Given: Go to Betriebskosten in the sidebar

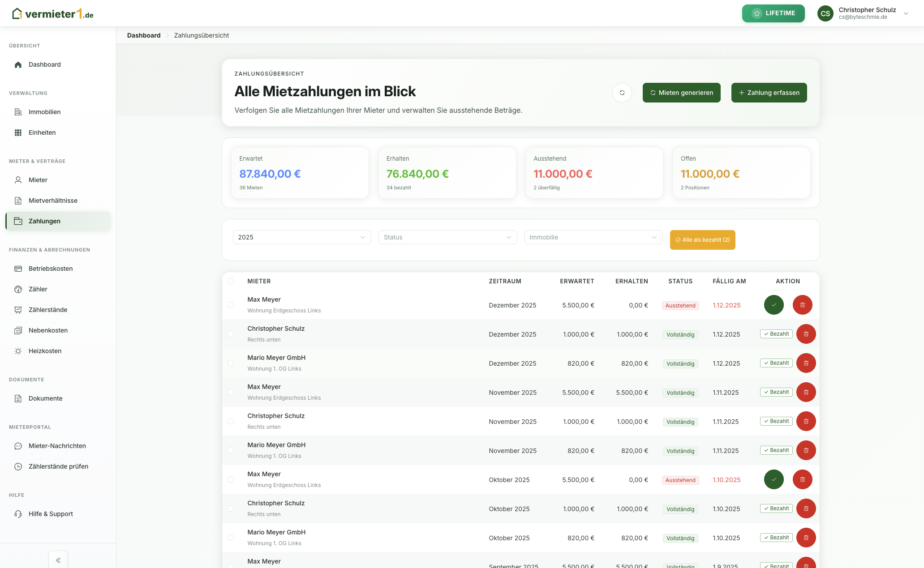Looking at the screenshot, I should click(51, 269).
